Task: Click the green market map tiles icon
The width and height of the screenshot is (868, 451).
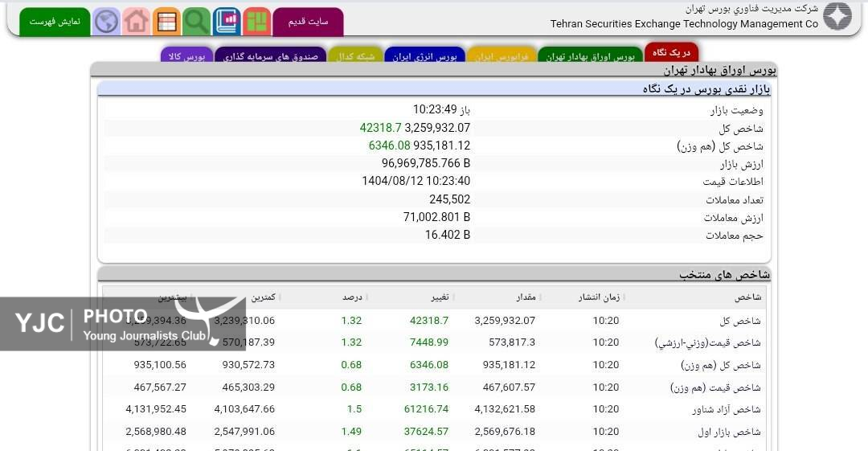Action: [x=256, y=22]
